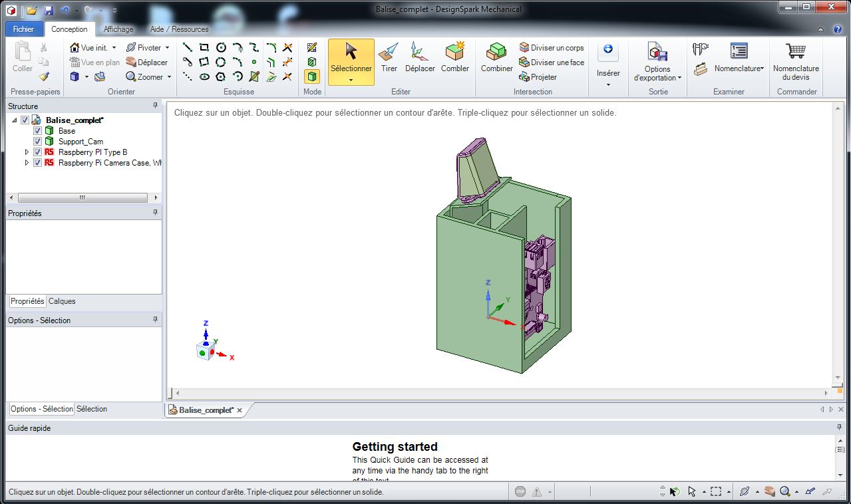Select Base in the structure tree
The width and height of the screenshot is (851, 504).
pos(67,131)
